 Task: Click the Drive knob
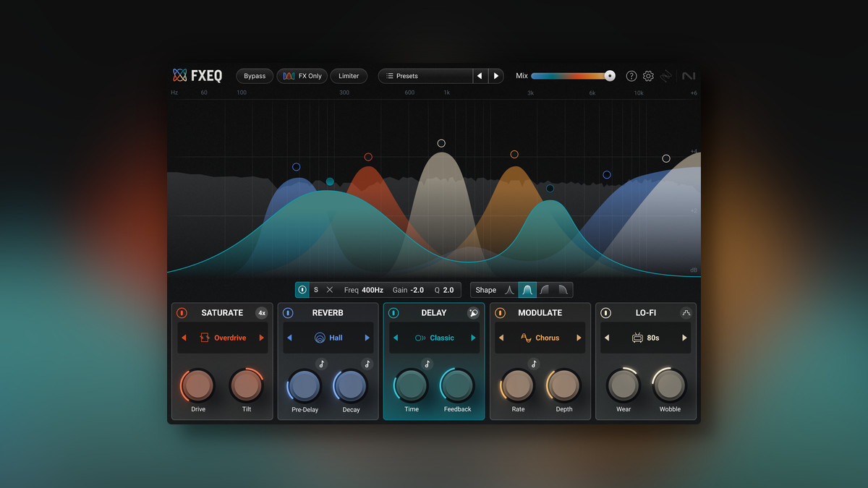pyautogui.click(x=198, y=385)
